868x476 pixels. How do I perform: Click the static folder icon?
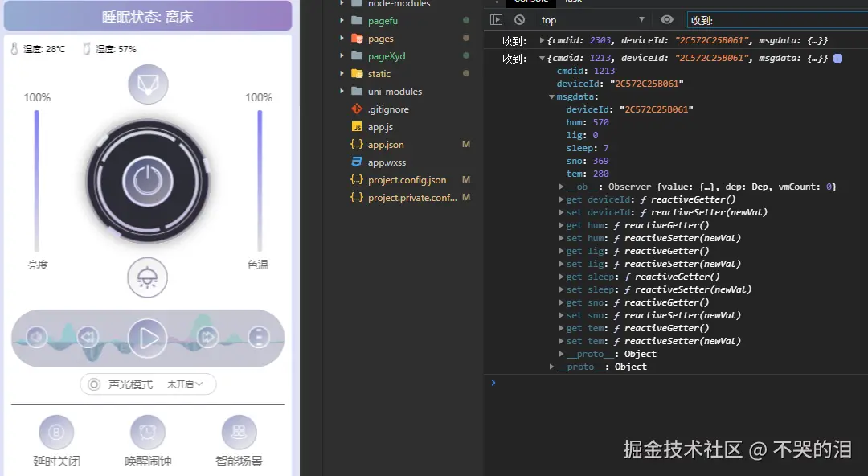point(357,74)
